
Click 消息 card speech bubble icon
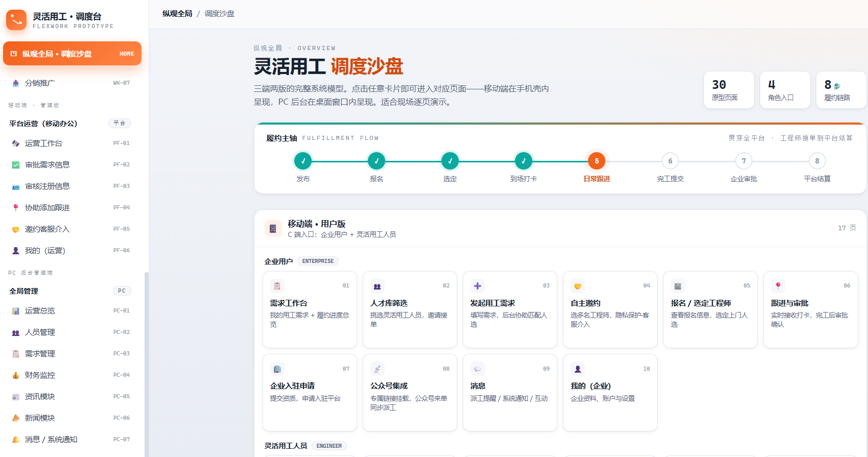click(477, 369)
